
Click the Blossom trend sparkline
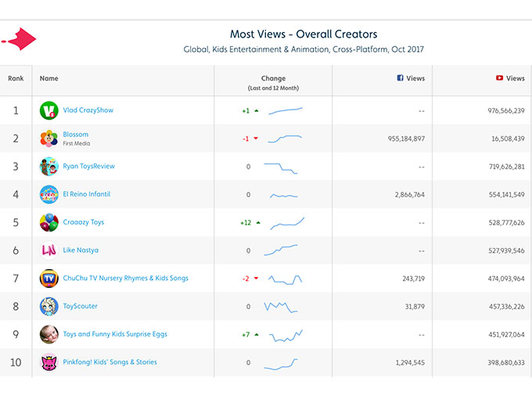click(285, 138)
